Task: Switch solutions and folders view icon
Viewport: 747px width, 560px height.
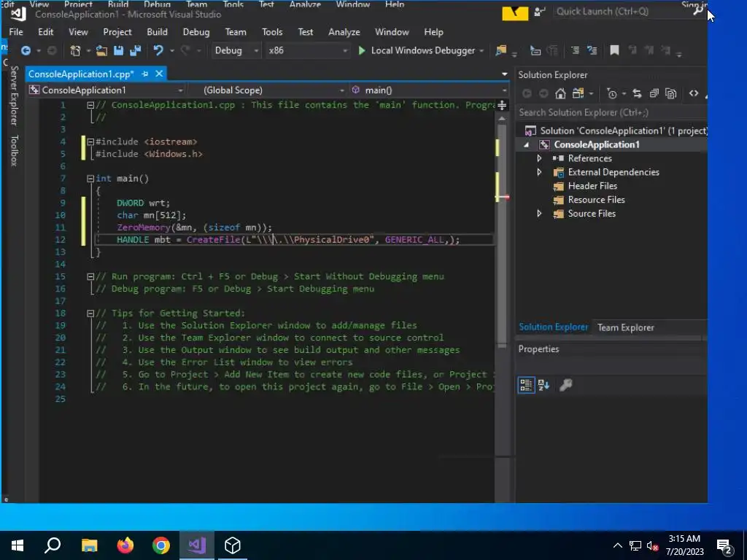Action: tap(578, 93)
